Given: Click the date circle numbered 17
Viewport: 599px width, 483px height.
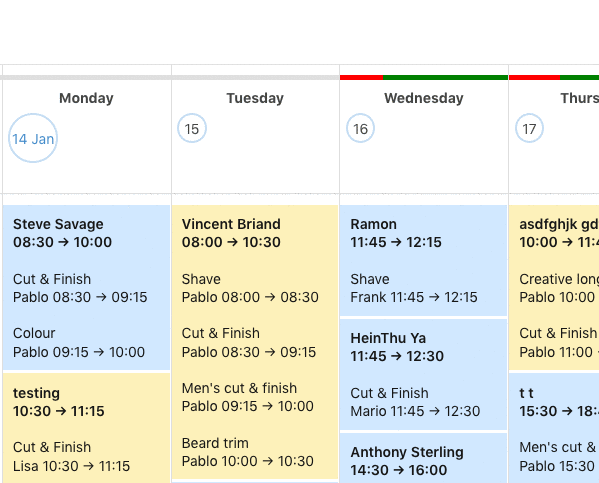Looking at the screenshot, I should pos(529,128).
